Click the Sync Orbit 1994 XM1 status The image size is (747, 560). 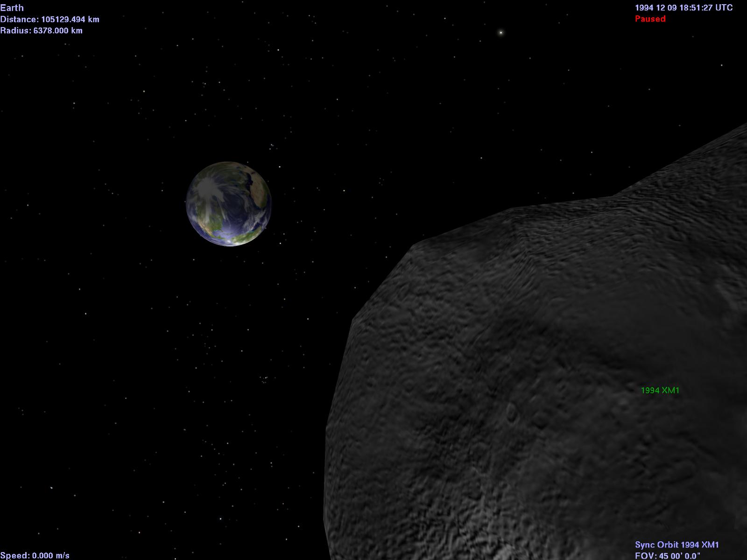pyautogui.click(x=677, y=545)
